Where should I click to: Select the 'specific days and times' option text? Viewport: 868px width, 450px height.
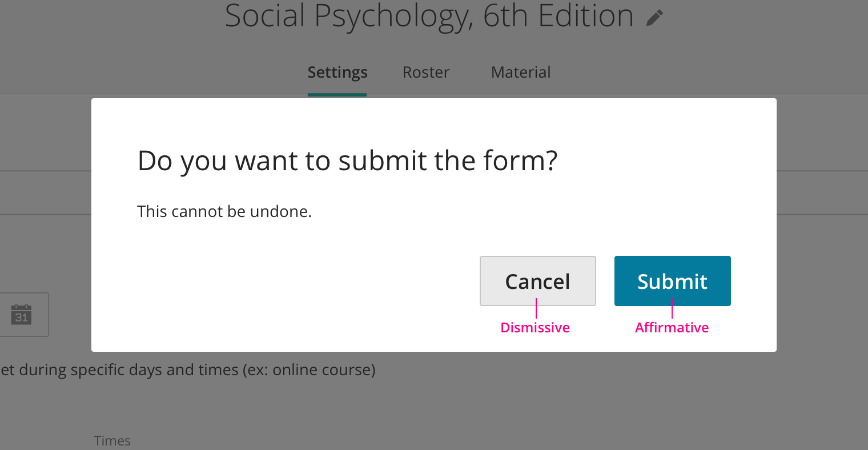tap(154, 370)
